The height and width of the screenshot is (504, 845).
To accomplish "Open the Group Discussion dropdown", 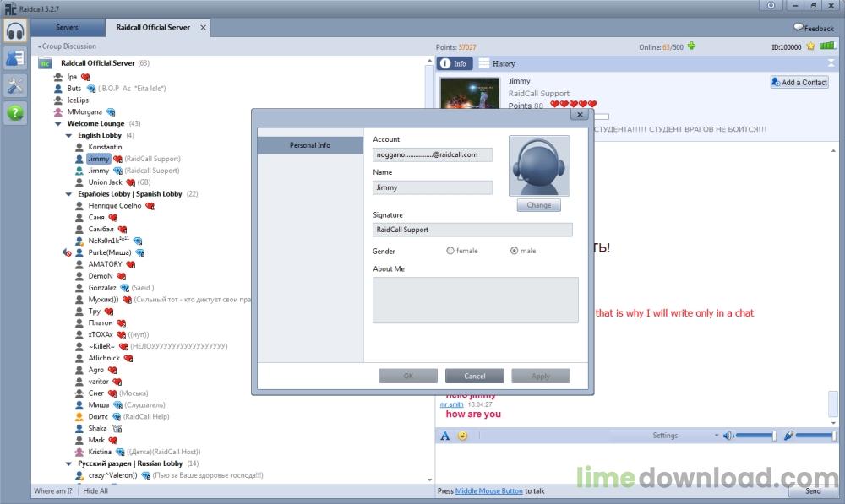I will (66, 46).
